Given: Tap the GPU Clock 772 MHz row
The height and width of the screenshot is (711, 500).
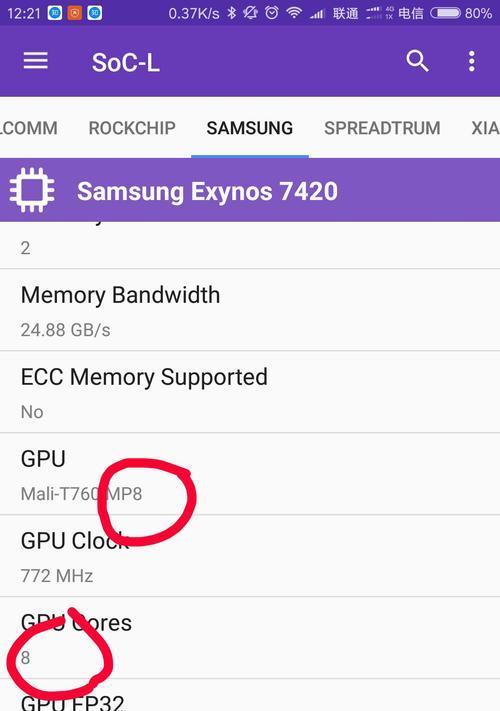Looking at the screenshot, I should (x=250, y=556).
